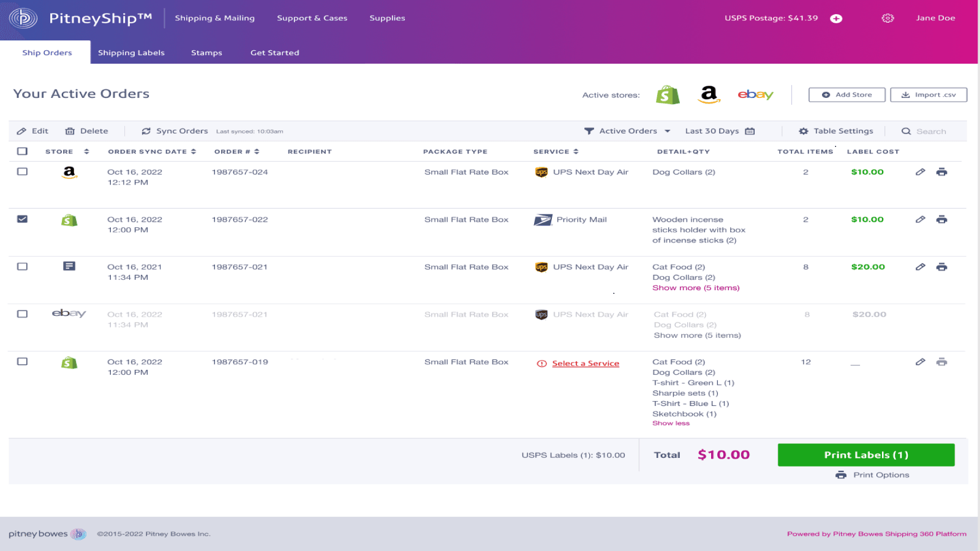The width and height of the screenshot is (980, 551).
Task: Click the Print Labels (1) button
Action: (x=865, y=454)
